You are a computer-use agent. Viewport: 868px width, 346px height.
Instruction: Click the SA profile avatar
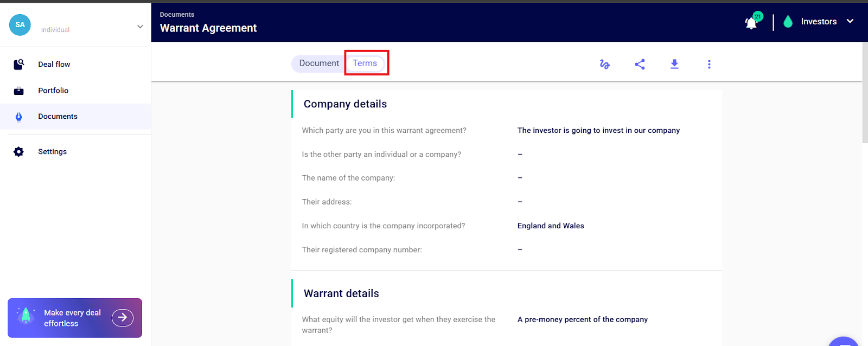point(20,24)
